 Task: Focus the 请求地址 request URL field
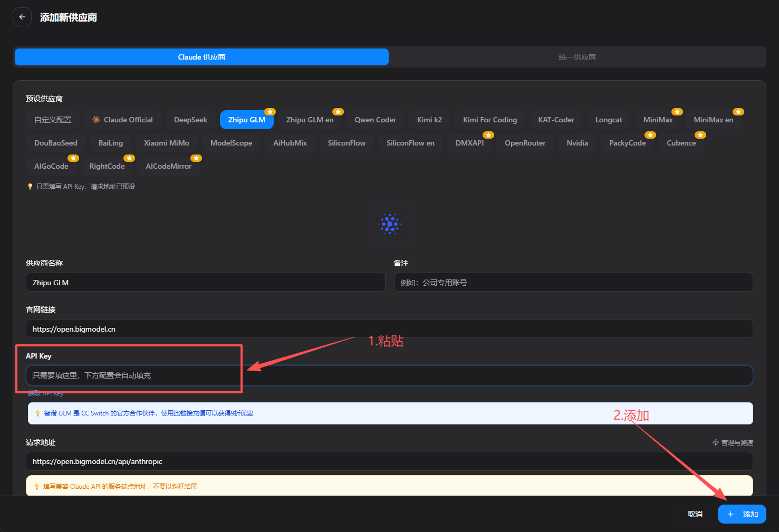tap(389, 461)
